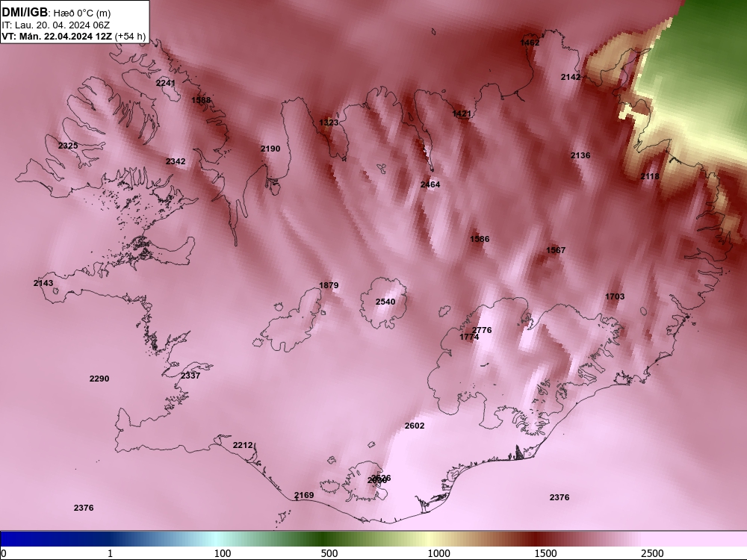Click the 1879 height value on map
Image resolution: width=747 pixels, height=560 pixels.
pos(329,285)
